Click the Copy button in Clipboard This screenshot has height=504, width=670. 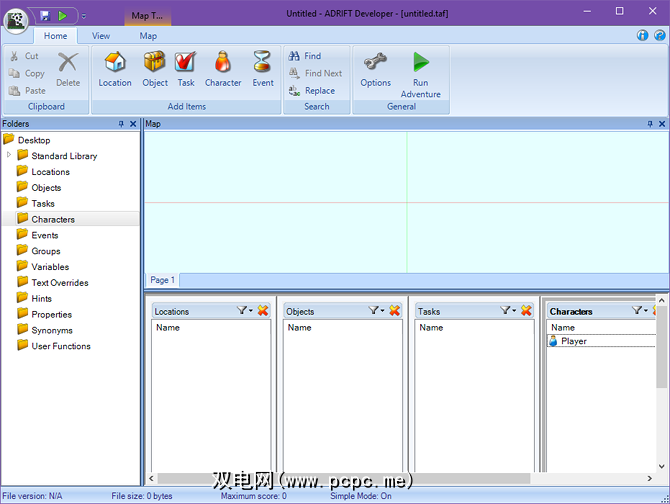26,73
